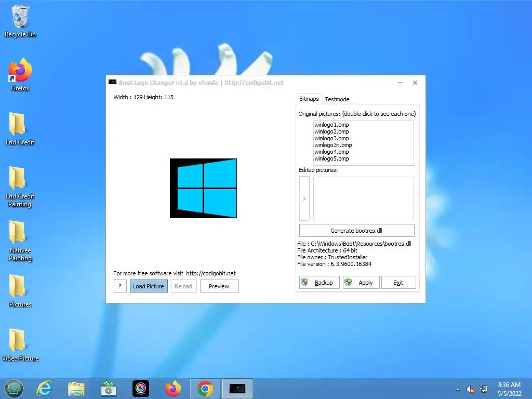This screenshot has width=532, height=399.
Task: Select the Pictures folder on desktop
Action: (20, 291)
